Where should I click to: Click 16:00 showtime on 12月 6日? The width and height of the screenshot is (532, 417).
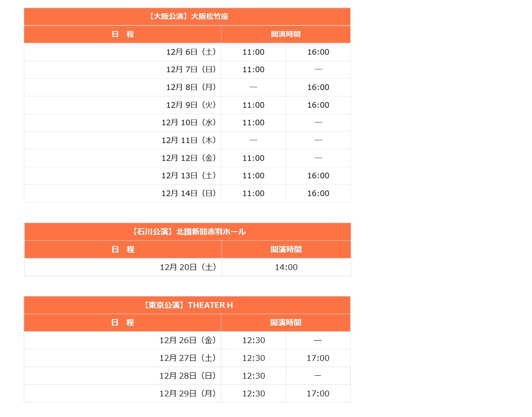tap(318, 52)
